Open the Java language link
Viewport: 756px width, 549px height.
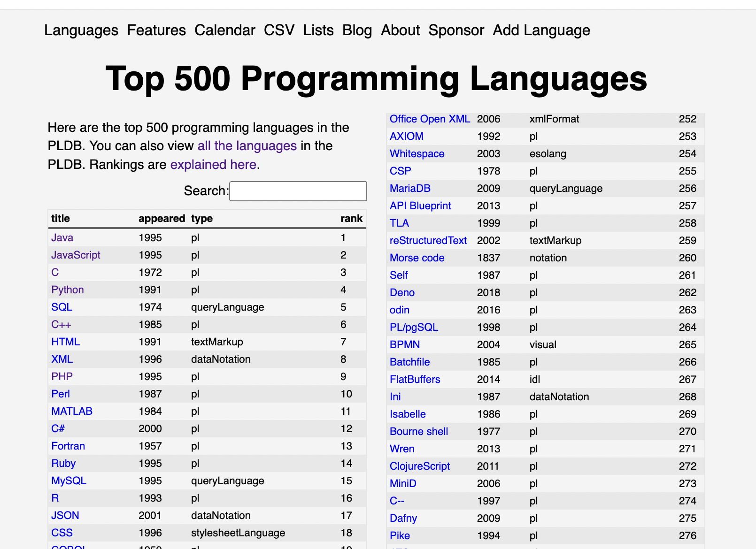[62, 238]
